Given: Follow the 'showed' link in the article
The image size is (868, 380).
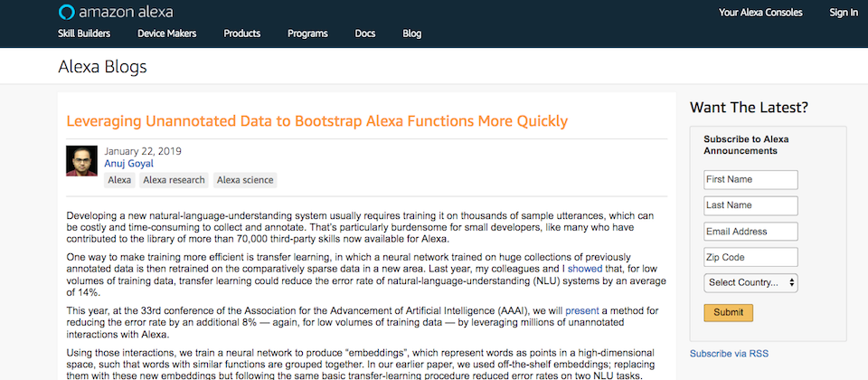Looking at the screenshot, I should [585, 269].
